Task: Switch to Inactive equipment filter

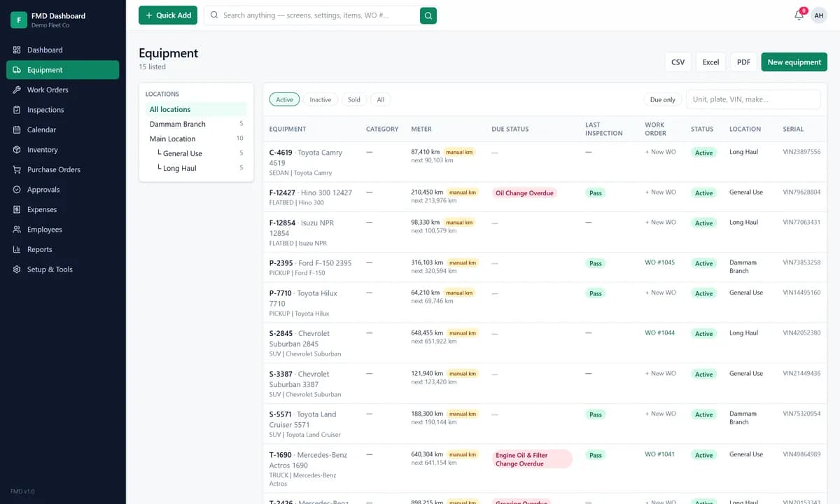Action: pyautogui.click(x=321, y=99)
